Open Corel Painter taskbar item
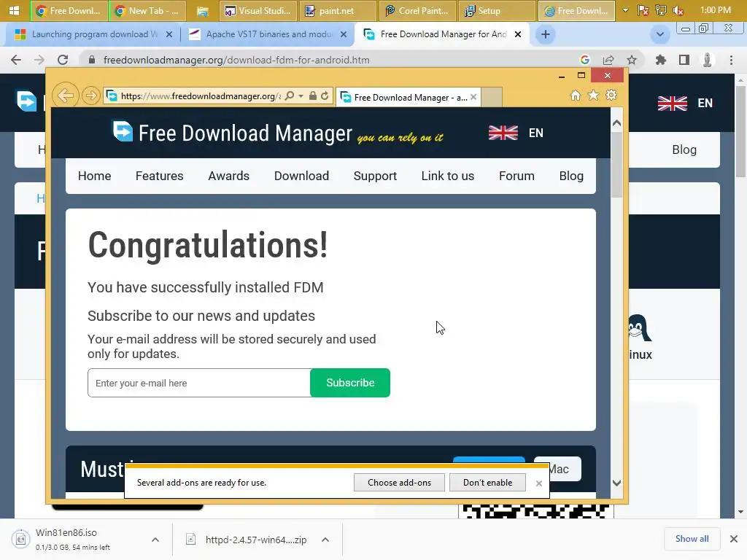This screenshot has height=560, width=747. pyautogui.click(x=417, y=11)
